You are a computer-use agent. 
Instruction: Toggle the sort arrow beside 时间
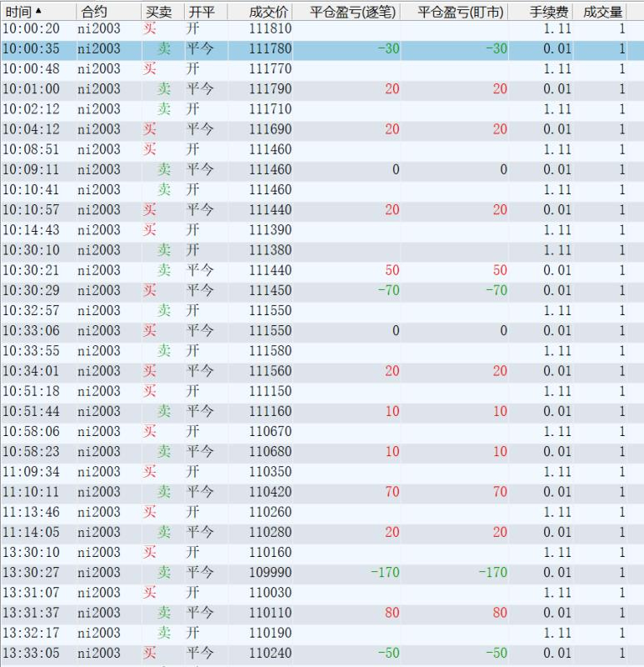pos(38,11)
